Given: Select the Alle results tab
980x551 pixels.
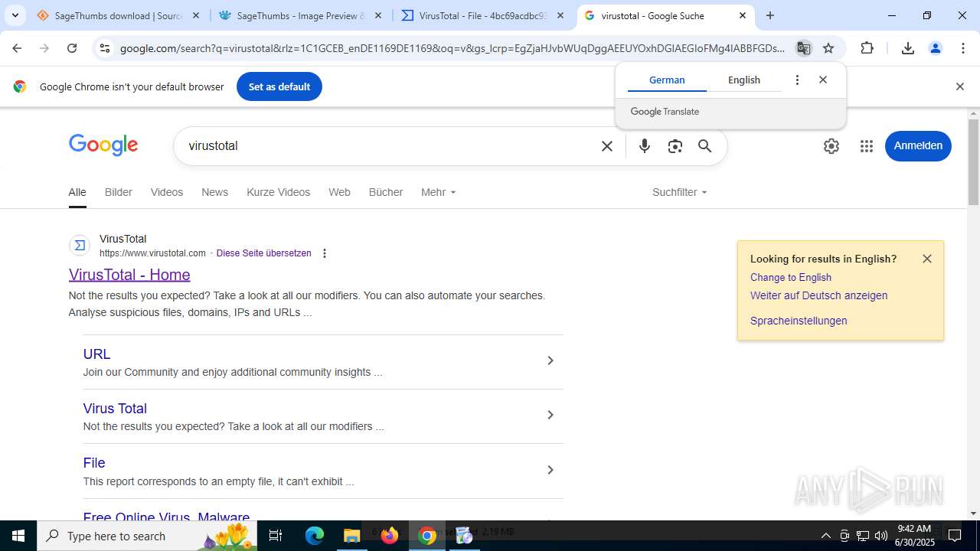Looking at the screenshot, I should (77, 192).
